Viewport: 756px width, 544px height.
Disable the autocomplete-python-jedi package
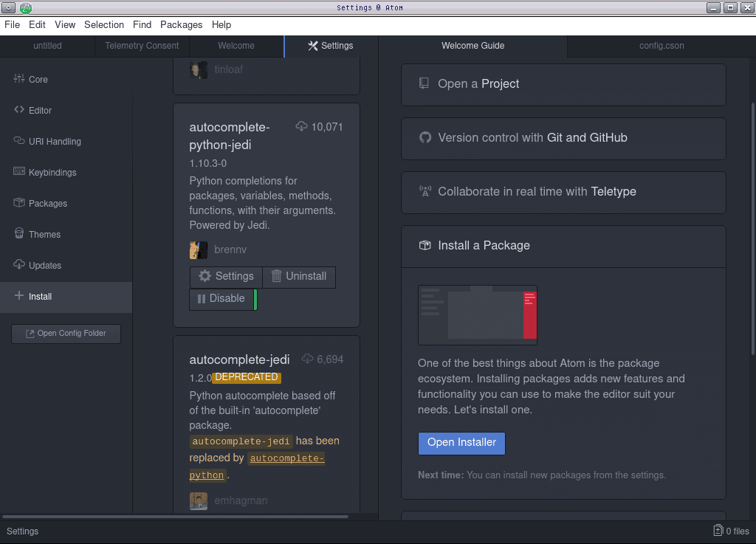point(221,299)
